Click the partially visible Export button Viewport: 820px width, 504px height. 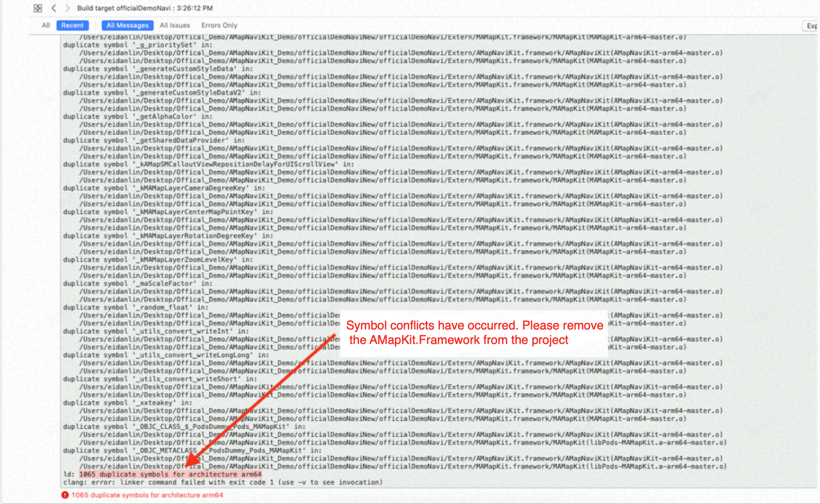811,26
